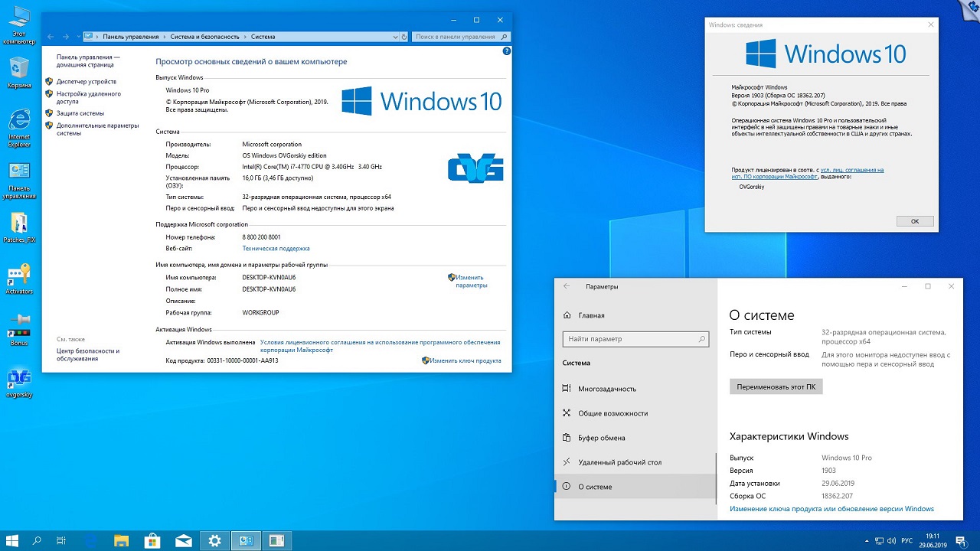Open the Корзина recycle bin desktop icon
980x551 pixels.
19,70
